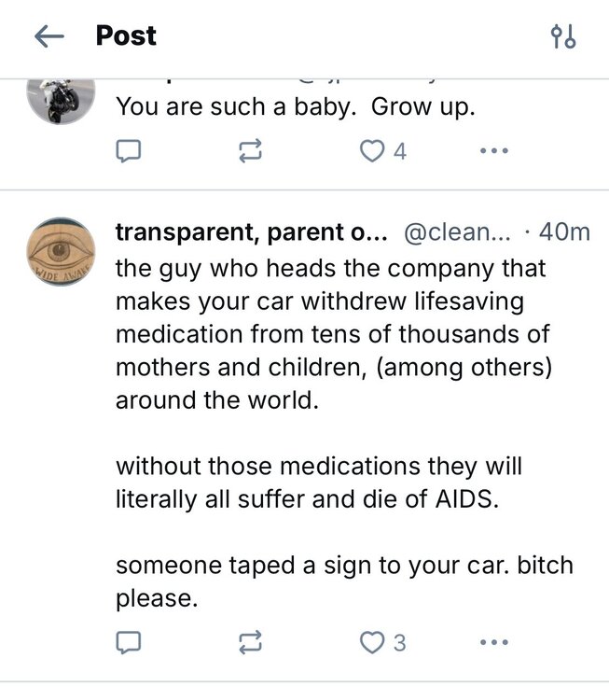Open more options on the @clean post
This screenshot has width=609, height=700.
pyautogui.click(x=494, y=642)
